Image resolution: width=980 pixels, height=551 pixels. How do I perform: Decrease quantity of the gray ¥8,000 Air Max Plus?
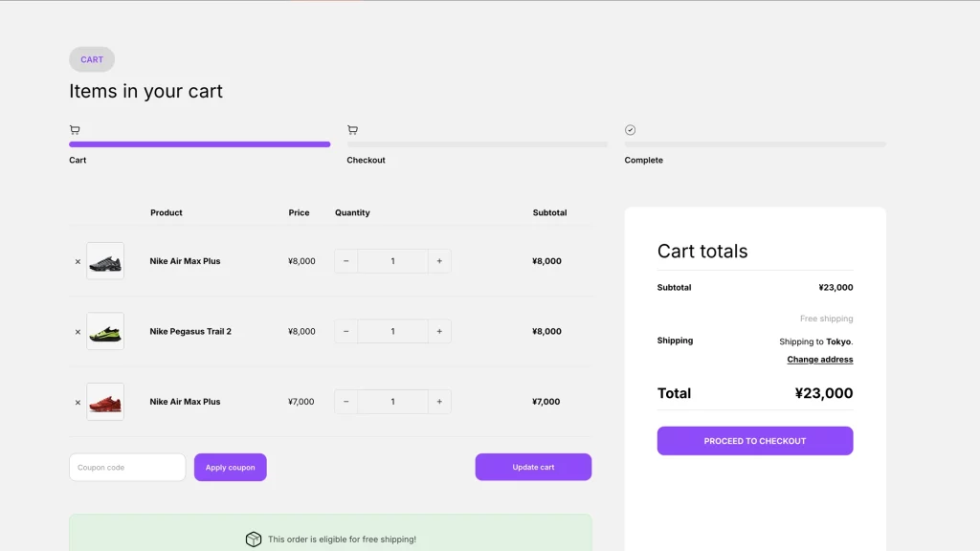pos(345,261)
